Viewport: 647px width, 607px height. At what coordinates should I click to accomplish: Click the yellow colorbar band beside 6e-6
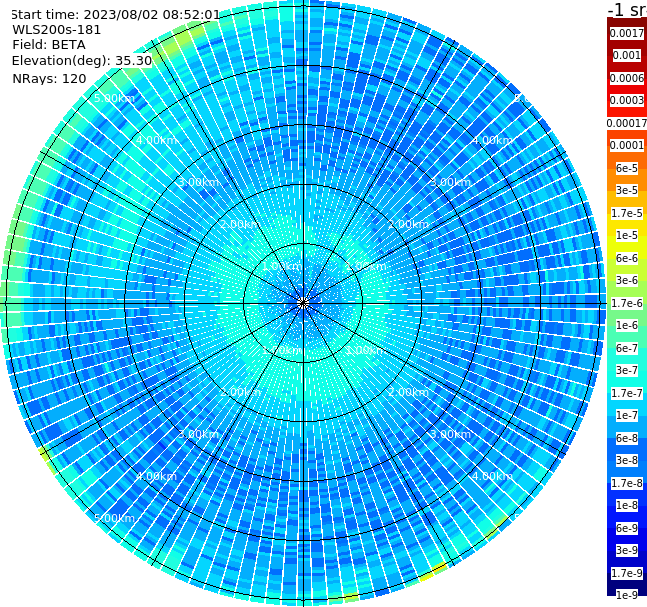pyautogui.click(x=626, y=249)
